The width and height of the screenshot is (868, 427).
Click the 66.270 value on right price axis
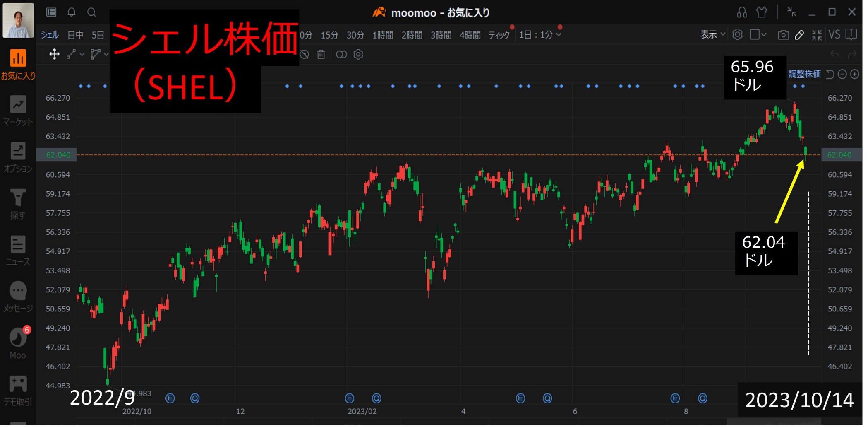pyautogui.click(x=839, y=98)
